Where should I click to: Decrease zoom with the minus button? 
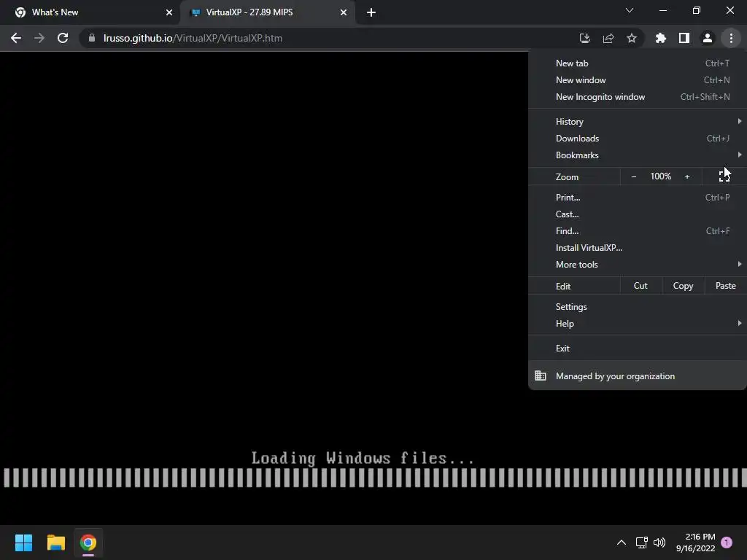(x=634, y=176)
